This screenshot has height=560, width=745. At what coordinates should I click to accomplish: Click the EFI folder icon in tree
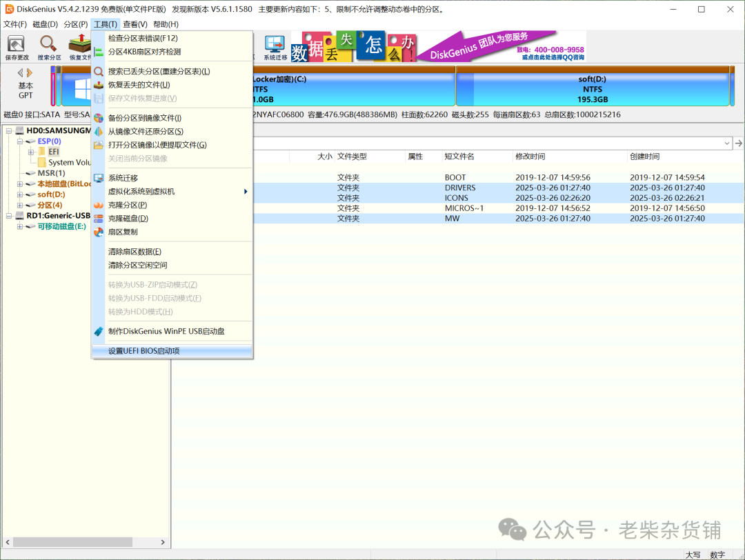point(42,152)
